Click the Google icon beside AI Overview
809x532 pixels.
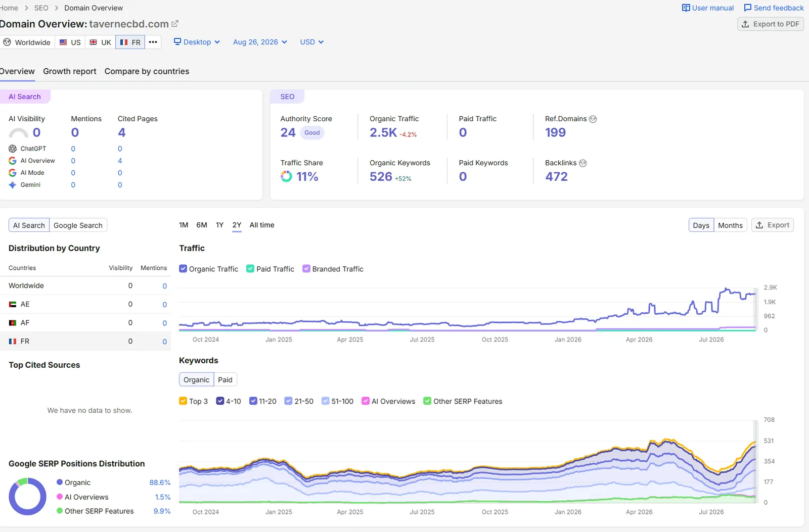pos(13,161)
